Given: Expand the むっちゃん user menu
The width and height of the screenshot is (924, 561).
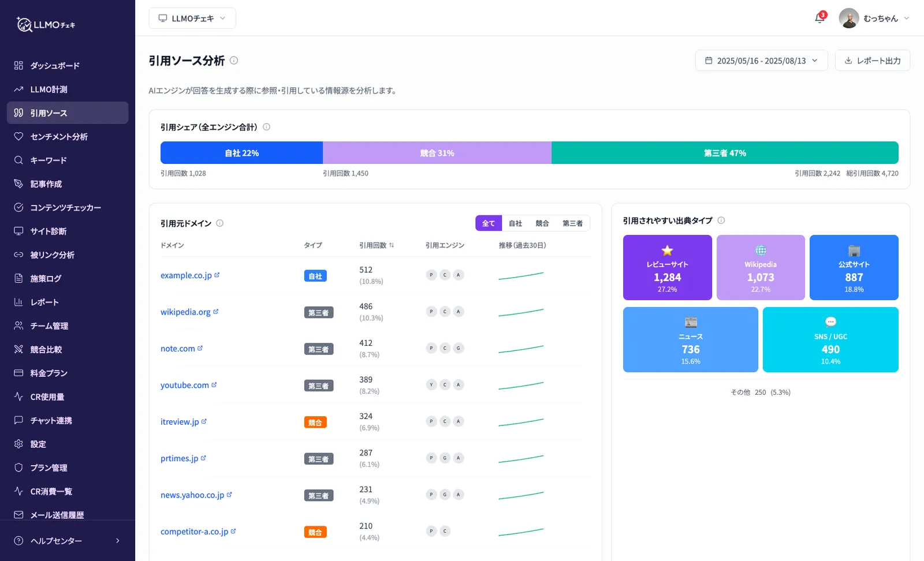Looking at the screenshot, I should (874, 18).
